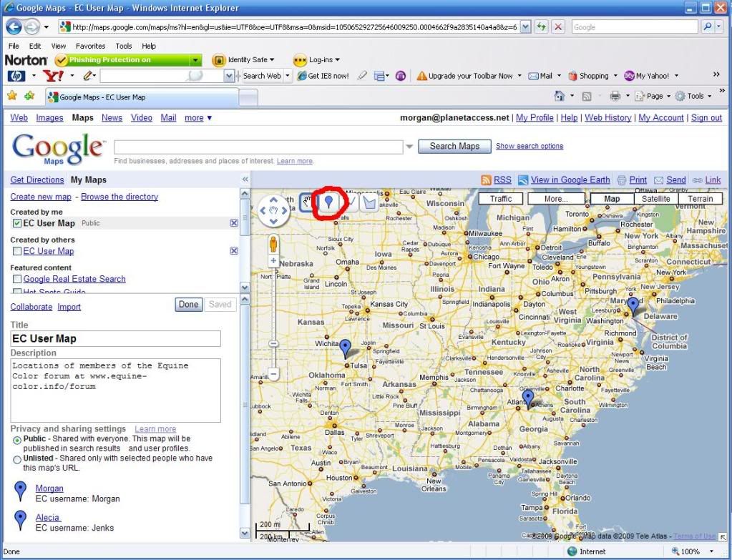732x560 pixels.
Task: Zoom in with the map plus button
Action: click(x=273, y=261)
